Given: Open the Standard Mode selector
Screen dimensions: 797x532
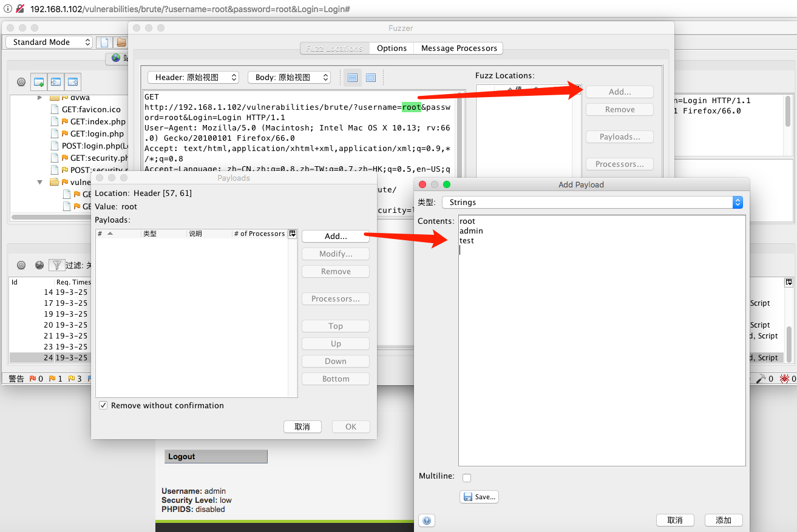Looking at the screenshot, I should click(x=49, y=42).
